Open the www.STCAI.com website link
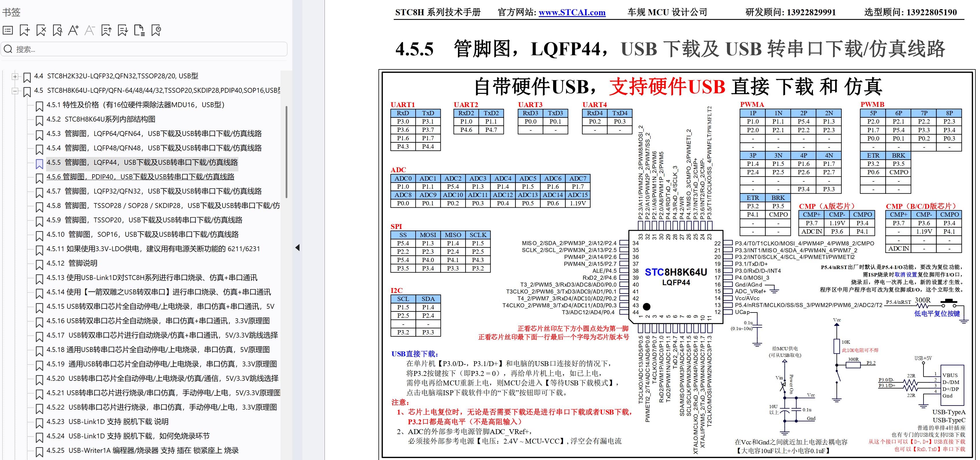 click(572, 13)
